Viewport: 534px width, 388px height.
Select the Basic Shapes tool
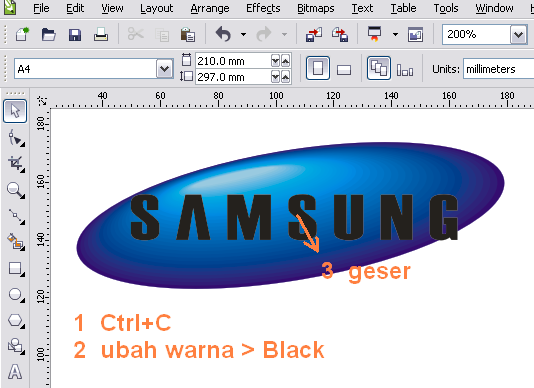pyautogui.click(x=16, y=346)
